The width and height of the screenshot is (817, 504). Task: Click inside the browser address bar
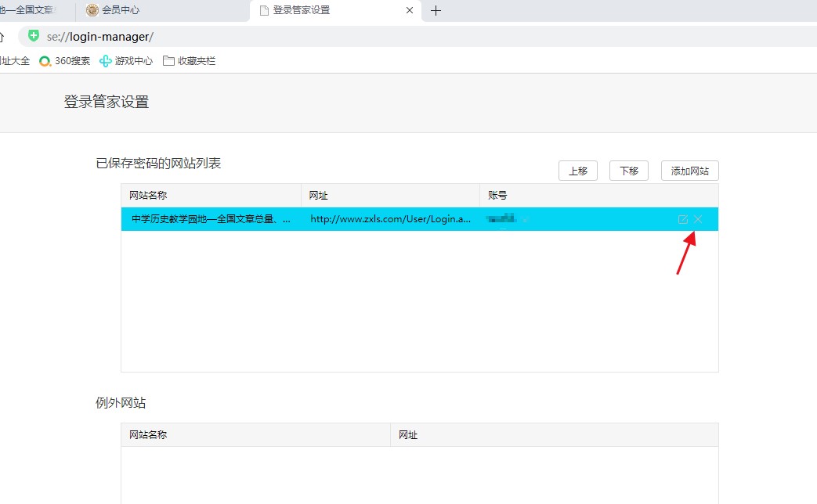point(235,36)
